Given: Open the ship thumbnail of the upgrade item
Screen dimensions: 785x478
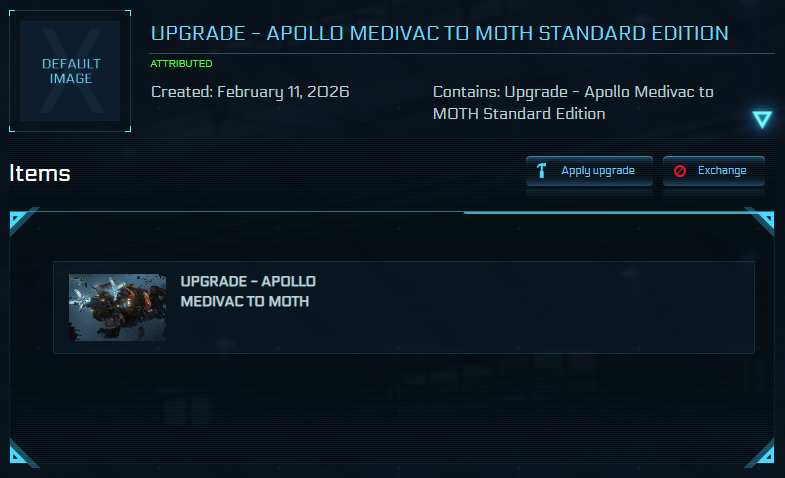Looking at the screenshot, I should [x=118, y=307].
